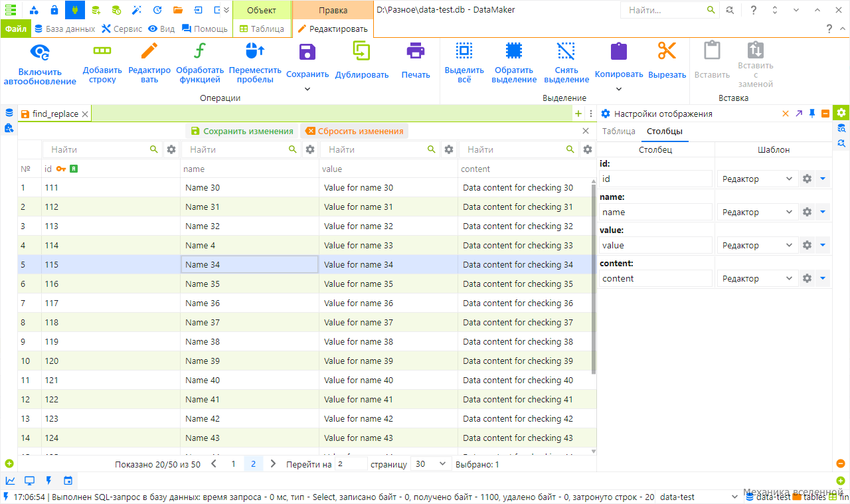850x504 pixels.
Task: Click Вырезать scissors icon
Action: (667, 51)
